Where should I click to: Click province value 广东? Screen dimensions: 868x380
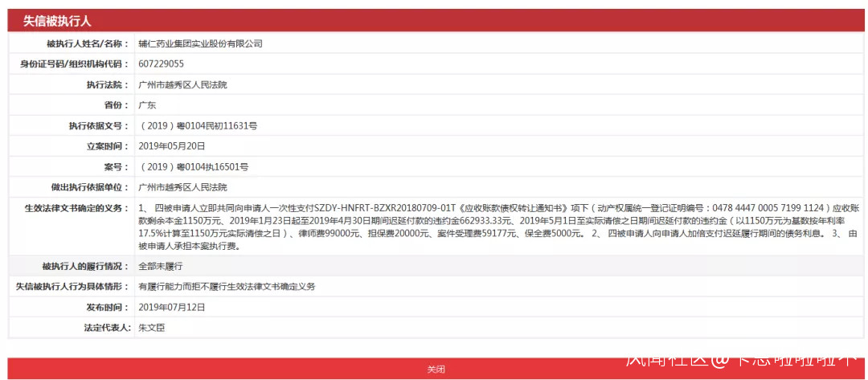tap(147, 105)
